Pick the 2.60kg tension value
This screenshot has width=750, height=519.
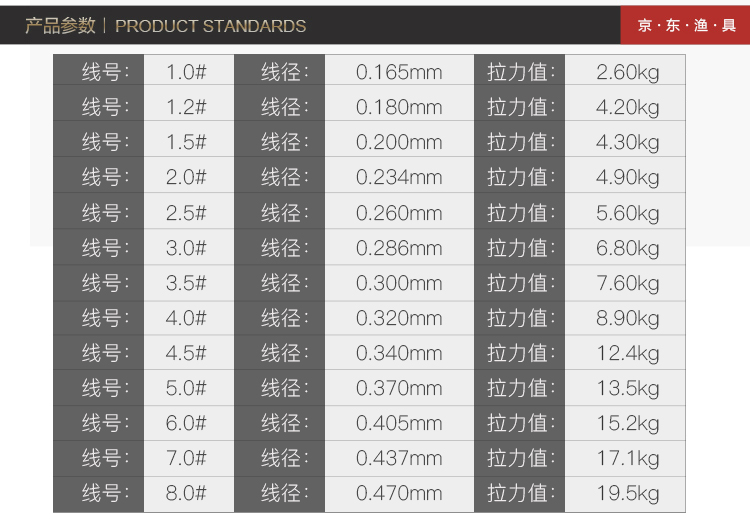[628, 73]
